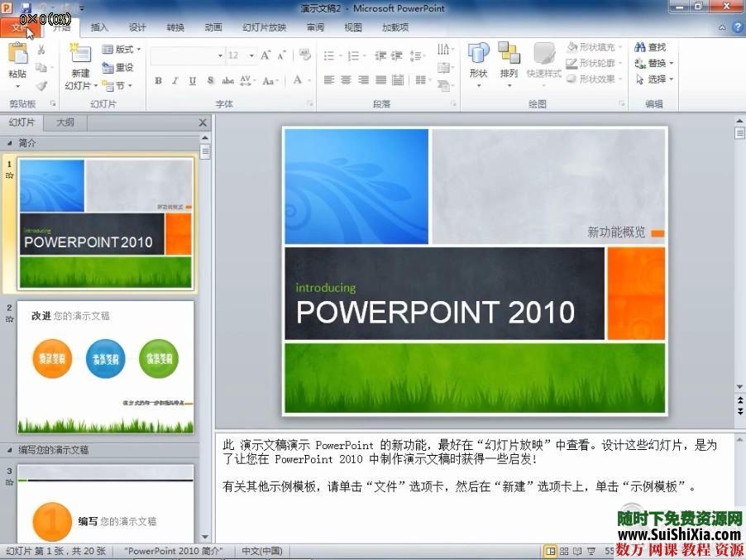Save the presentation from Quick Access

point(25,7)
